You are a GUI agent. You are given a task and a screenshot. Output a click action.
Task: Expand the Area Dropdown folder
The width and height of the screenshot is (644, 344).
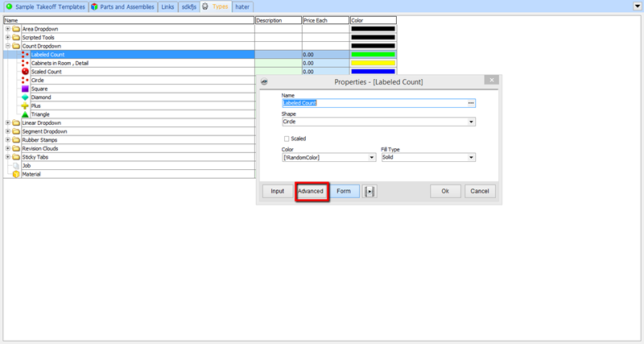pyautogui.click(x=8, y=29)
